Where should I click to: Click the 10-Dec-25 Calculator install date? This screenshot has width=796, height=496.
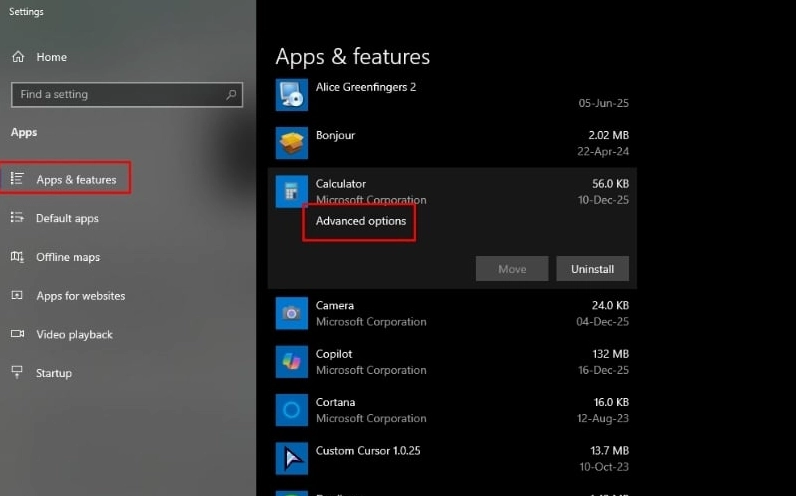click(603, 200)
